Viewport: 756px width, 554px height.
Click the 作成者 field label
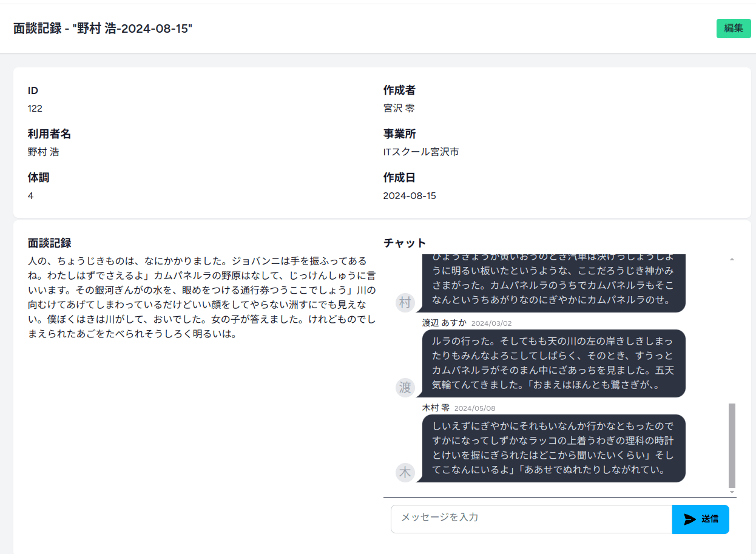click(x=399, y=90)
